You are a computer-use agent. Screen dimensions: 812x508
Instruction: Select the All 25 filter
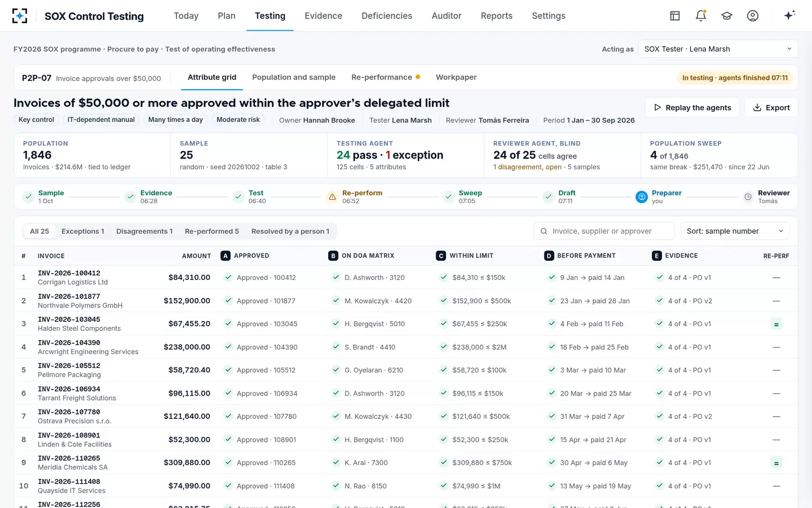point(39,231)
